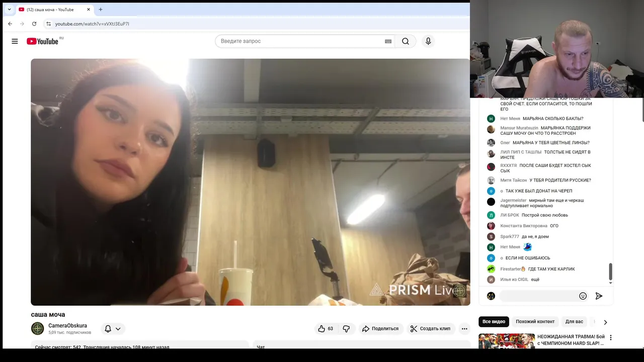Show more filter chips with right chevron

605,322
